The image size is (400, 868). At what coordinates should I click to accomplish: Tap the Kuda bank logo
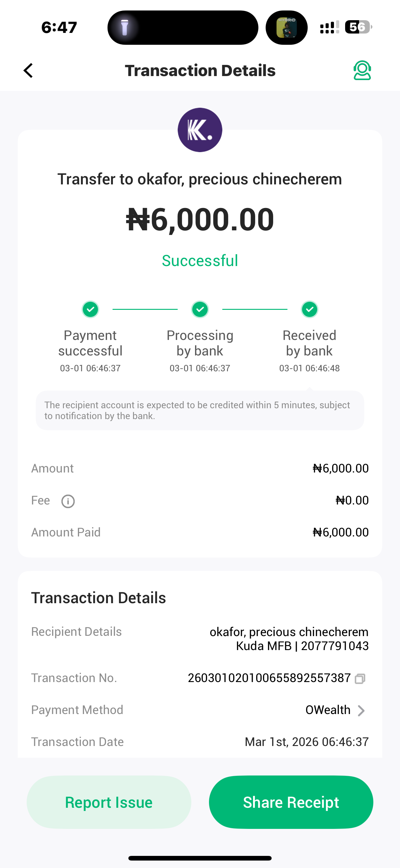coord(200,130)
